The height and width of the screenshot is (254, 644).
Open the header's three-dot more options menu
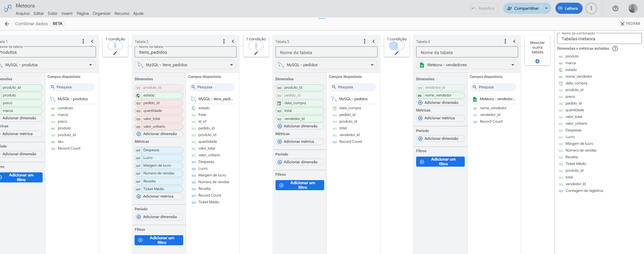tap(591, 8)
